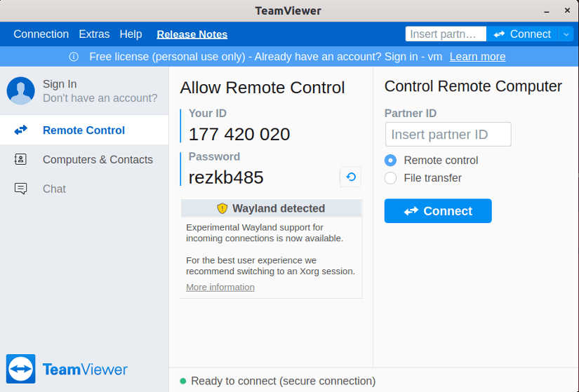Minimize the TeamViewer window
Image resolution: width=579 pixels, height=392 pixels.
coord(547,11)
